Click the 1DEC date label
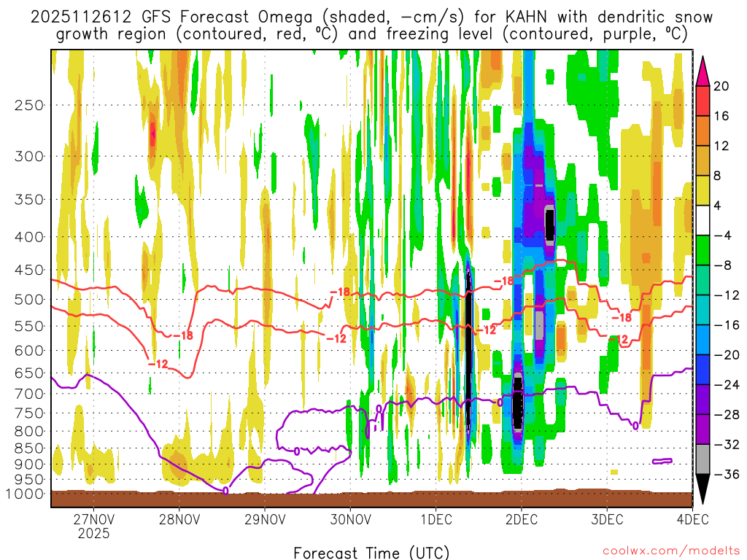This screenshot has width=747, height=560. (436, 518)
